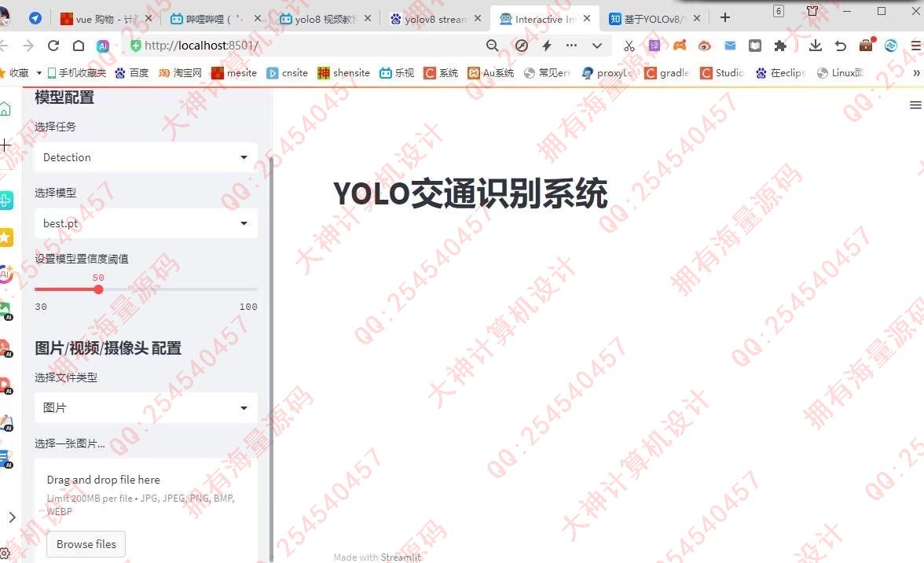Click the tab counter showing 6

779,11
